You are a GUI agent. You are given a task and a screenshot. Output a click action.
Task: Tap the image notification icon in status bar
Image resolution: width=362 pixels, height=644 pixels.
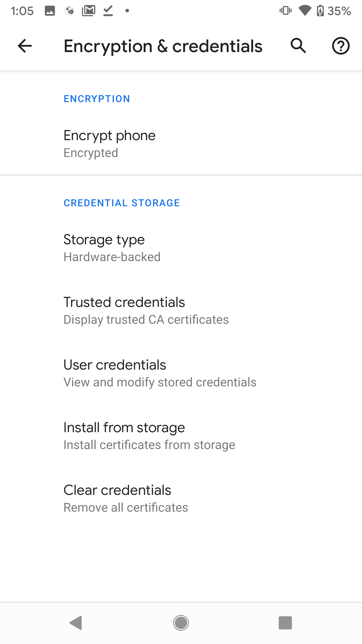click(50, 11)
